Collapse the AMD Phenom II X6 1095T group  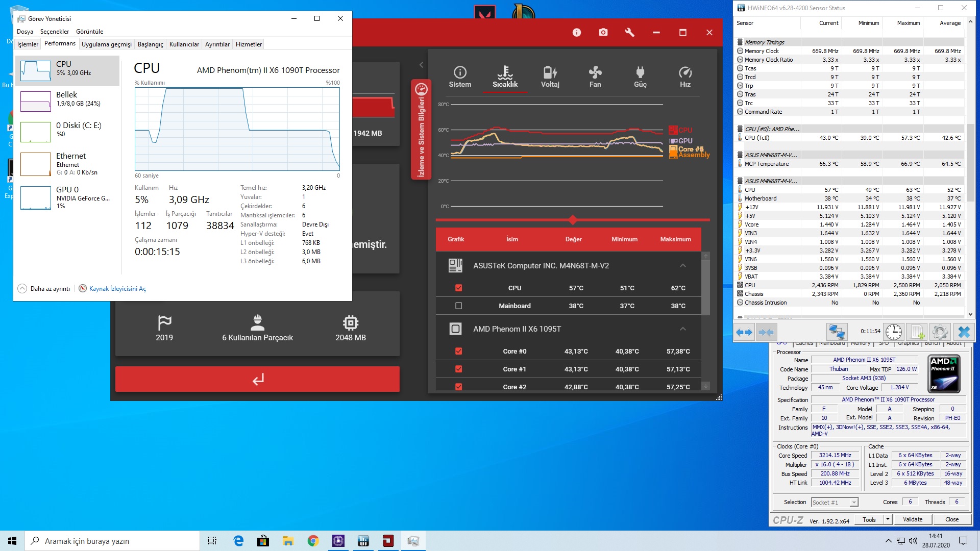pos(682,329)
